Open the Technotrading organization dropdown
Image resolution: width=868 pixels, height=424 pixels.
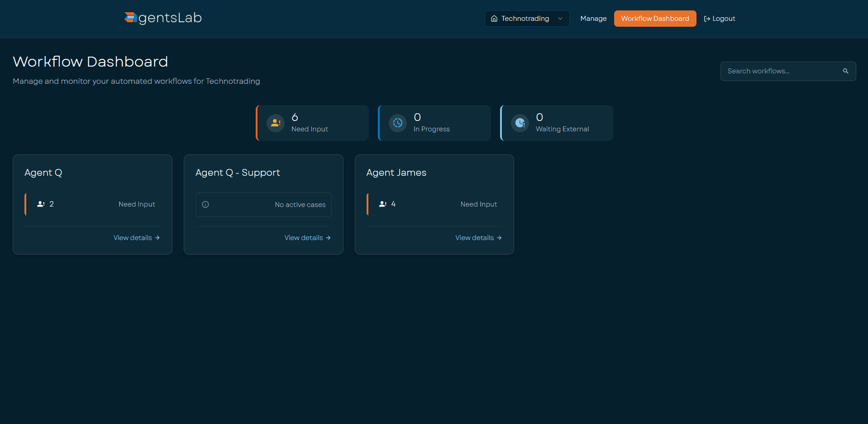526,19
